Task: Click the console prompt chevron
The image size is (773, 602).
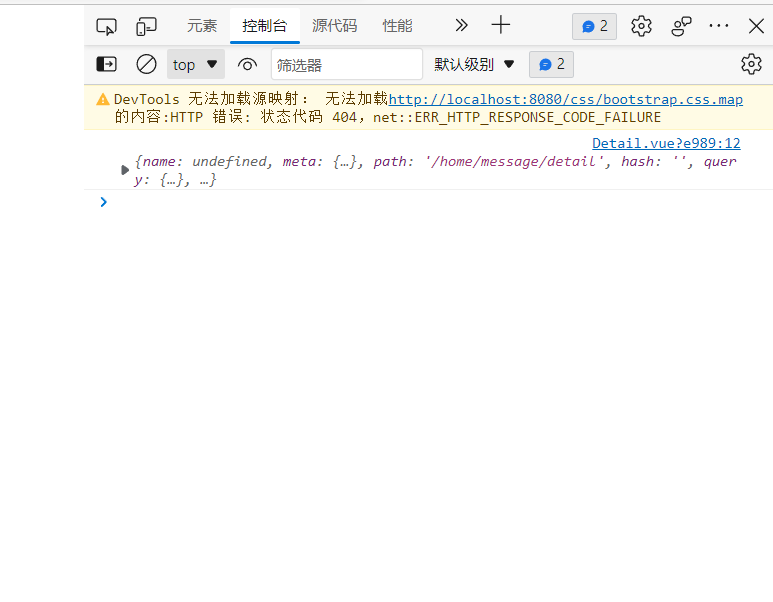Action: (x=103, y=202)
